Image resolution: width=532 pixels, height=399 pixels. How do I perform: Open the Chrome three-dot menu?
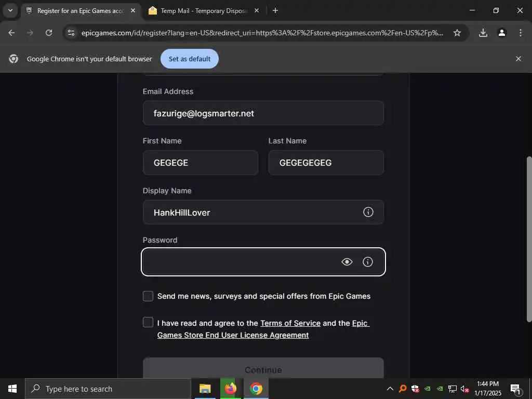pyautogui.click(x=521, y=33)
